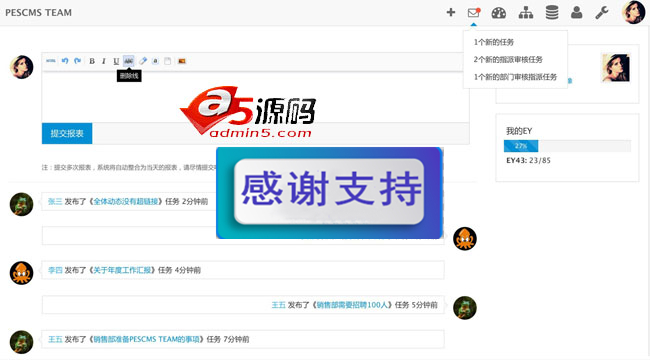Click 张三's avatar in activity feed

tap(22, 204)
